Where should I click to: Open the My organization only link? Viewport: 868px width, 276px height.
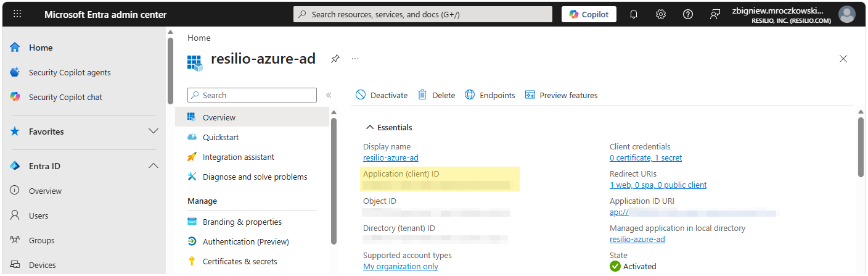[x=401, y=266]
